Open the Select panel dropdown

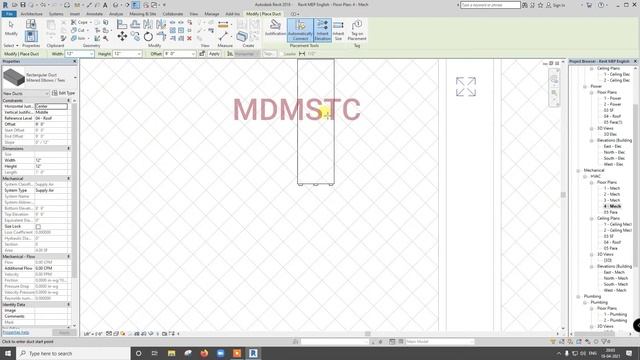coord(11,46)
